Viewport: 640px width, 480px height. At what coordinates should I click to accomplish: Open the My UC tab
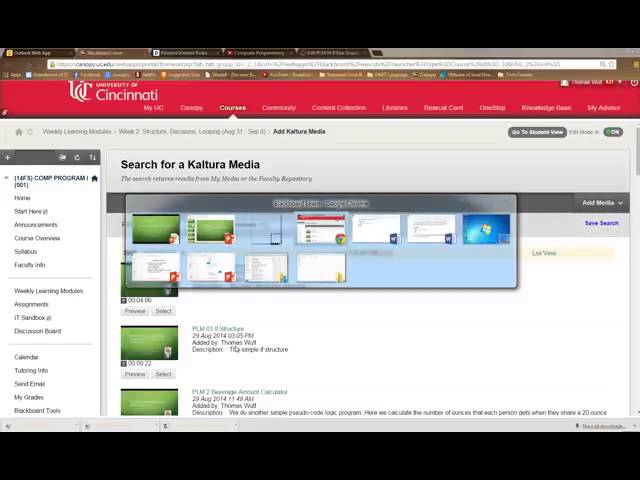153,108
